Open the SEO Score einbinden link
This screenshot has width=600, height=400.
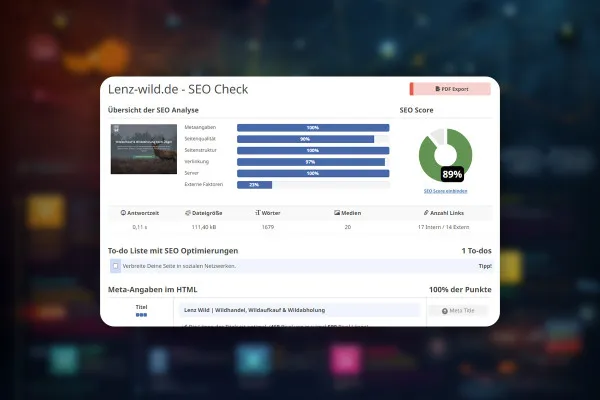(445, 191)
